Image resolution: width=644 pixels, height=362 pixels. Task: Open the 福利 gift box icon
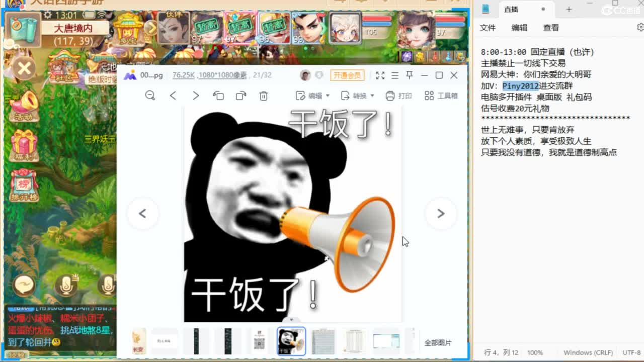[x=24, y=146]
